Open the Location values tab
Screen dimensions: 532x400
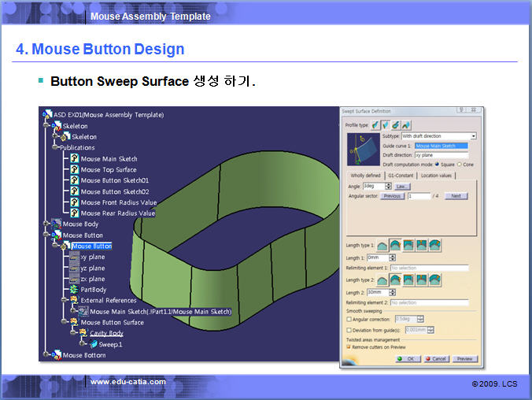click(437, 175)
